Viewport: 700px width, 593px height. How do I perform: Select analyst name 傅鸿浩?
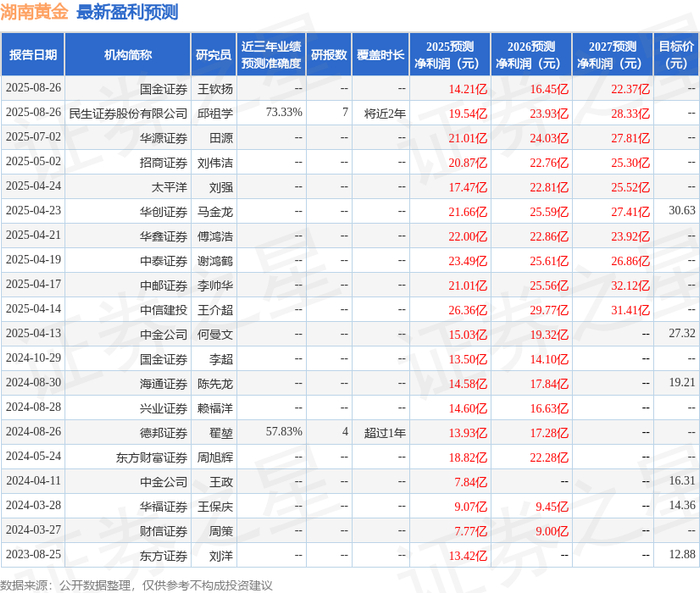[x=215, y=236]
